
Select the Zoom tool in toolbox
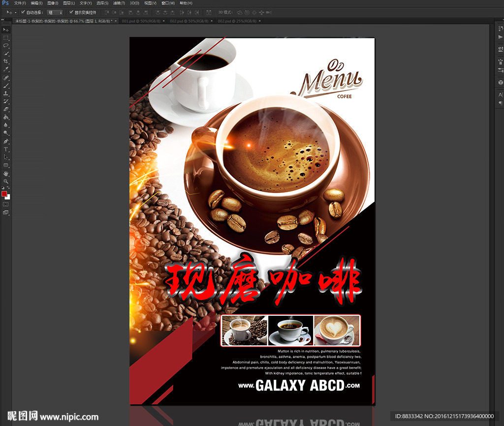tap(6, 181)
